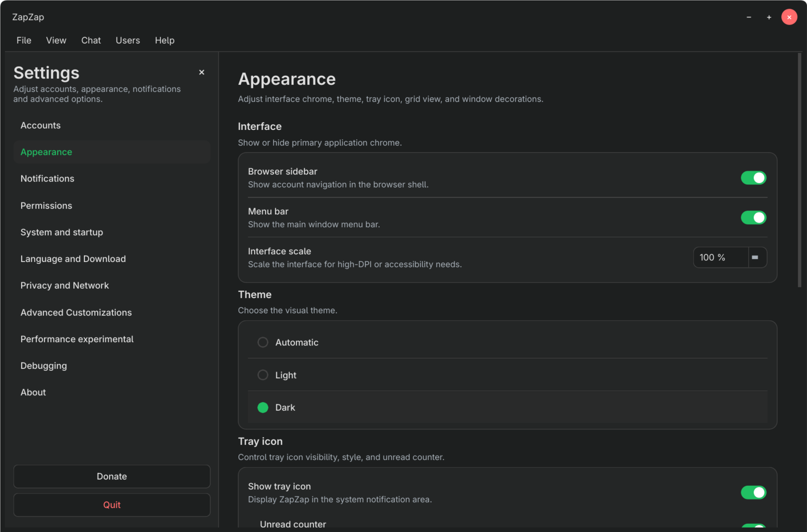
Task: Click the Interface scale label
Action: point(279,251)
